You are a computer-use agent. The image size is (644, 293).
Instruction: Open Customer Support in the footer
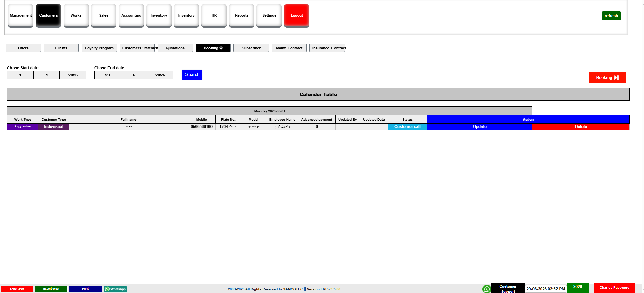508,288
